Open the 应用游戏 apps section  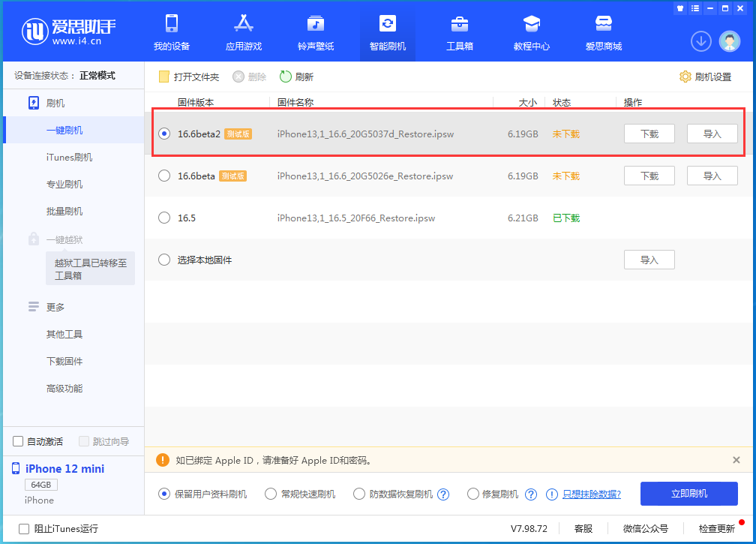[244, 33]
